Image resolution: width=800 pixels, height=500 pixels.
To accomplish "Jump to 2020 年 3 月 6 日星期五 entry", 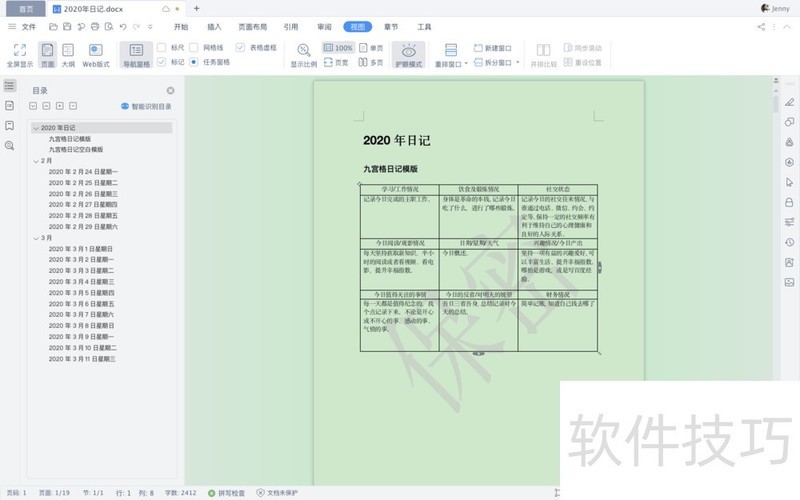I will point(81,303).
